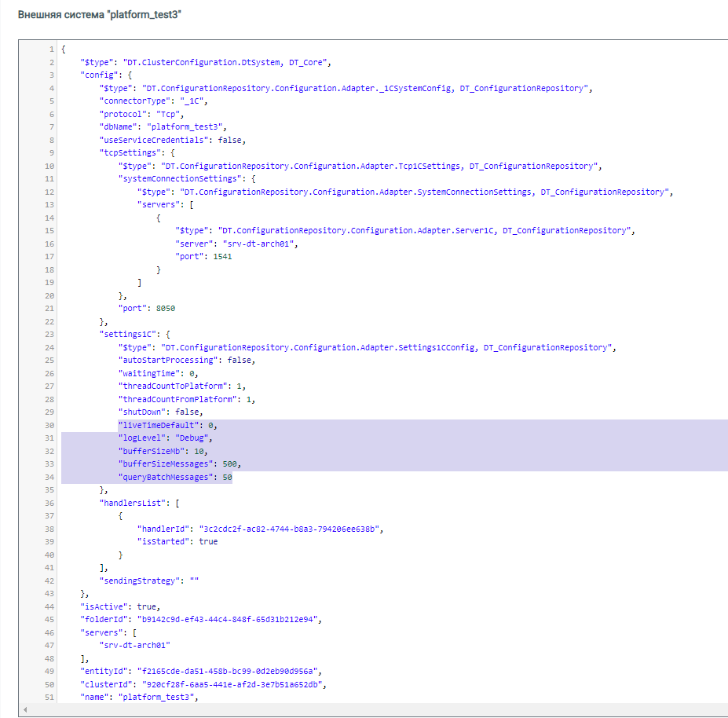The width and height of the screenshot is (728, 718).
Task: Click the port value 1541
Action: pyautogui.click(x=223, y=256)
